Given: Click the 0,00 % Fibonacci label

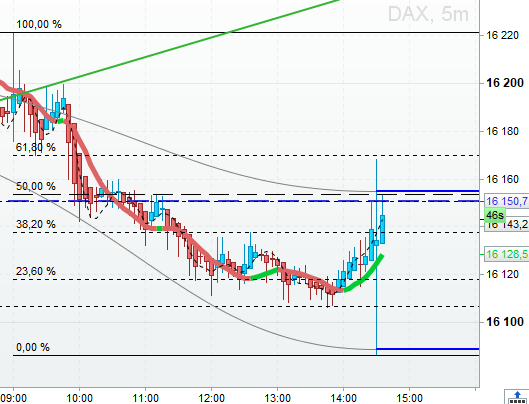Looking at the screenshot, I should [x=33, y=347].
